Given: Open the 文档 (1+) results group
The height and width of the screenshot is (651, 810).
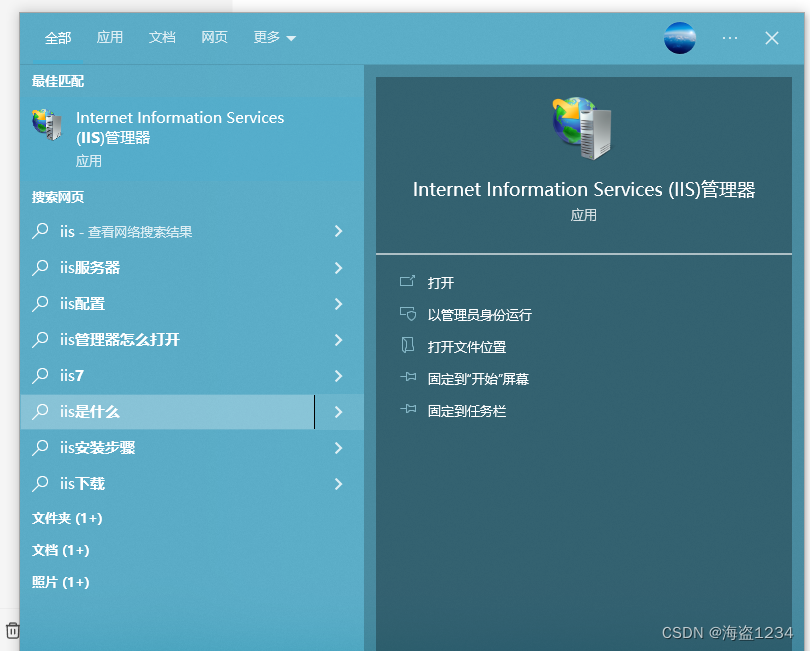Looking at the screenshot, I should point(60,550).
